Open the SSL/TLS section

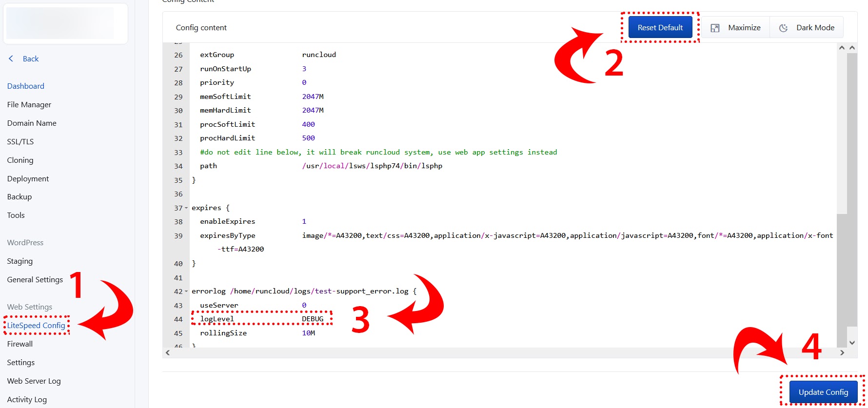coord(20,141)
